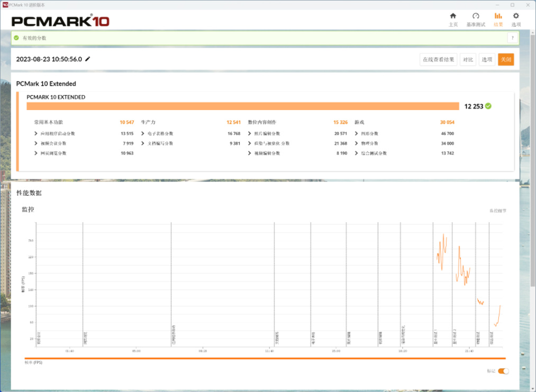536x392 pixels.
Task: Open the 选项 gear settings icon
Action: (x=516, y=16)
